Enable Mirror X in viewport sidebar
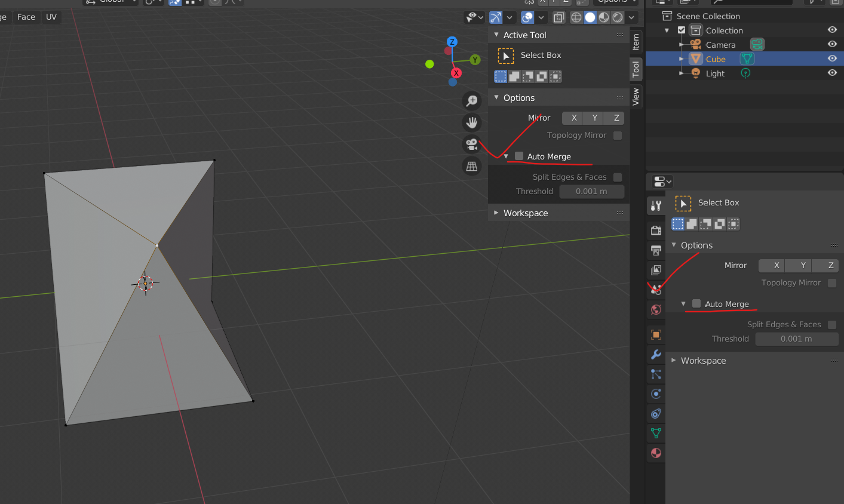844x504 pixels. (x=573, y=118)
